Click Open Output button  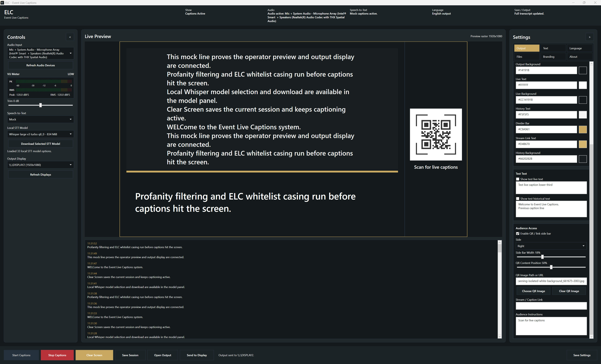click(163, 355)
